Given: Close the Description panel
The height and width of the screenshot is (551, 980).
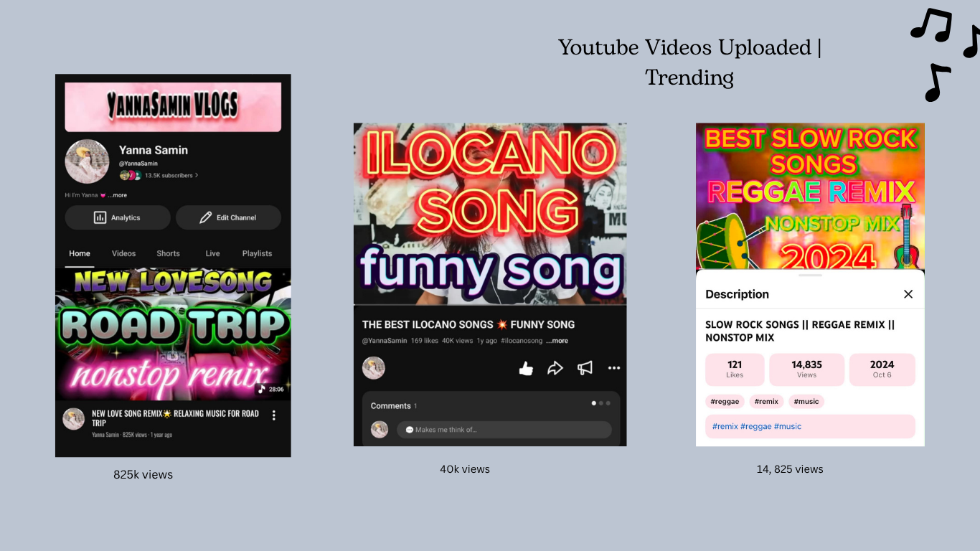Looking at the screenshot, I should pos(908,294).
